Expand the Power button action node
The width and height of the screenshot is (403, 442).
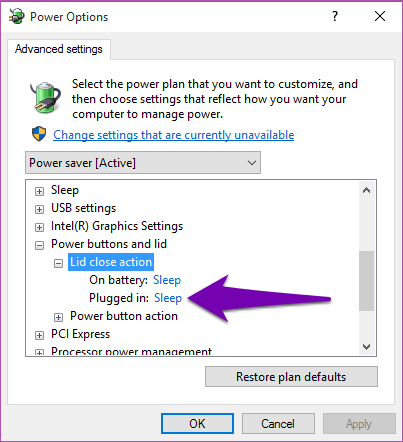pos(58,317)
